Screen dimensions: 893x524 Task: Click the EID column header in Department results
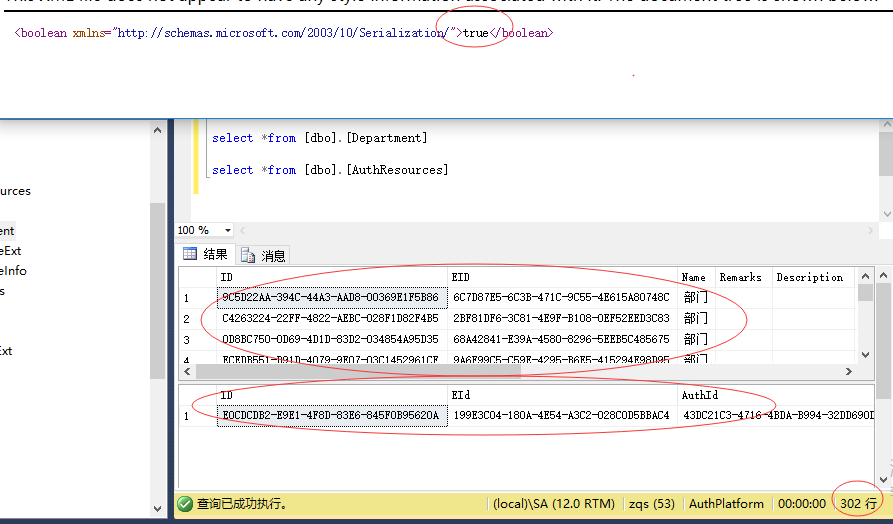[563, 277]
